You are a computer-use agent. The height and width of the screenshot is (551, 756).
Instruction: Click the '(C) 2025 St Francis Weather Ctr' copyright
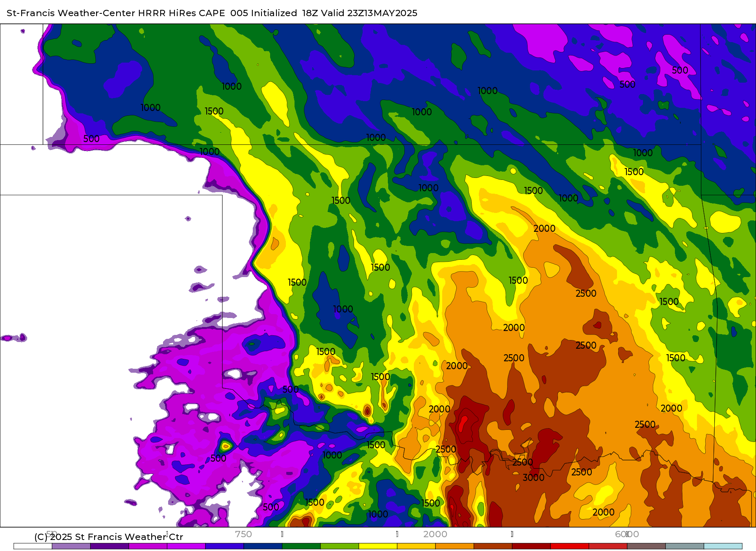pyautogui.click(x=109, y=537)
